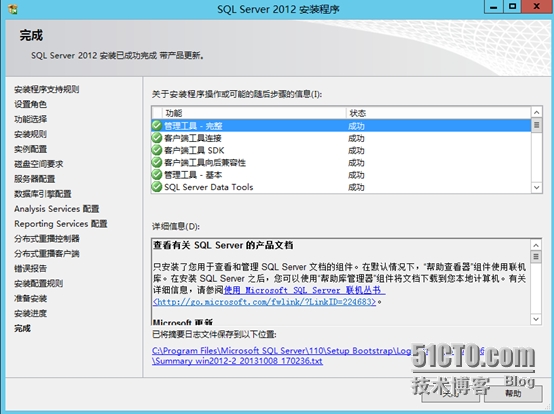Click the 功能 column header
Screen dimensions: 554x414
tap(254, 113)
